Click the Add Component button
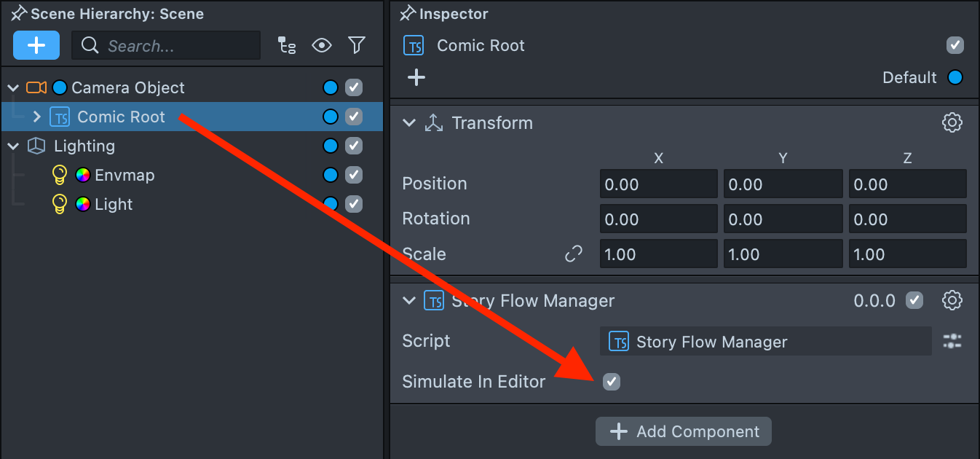The width and height of the screenshot is (980, 459). pyautogui.click(x=684, y=431)
